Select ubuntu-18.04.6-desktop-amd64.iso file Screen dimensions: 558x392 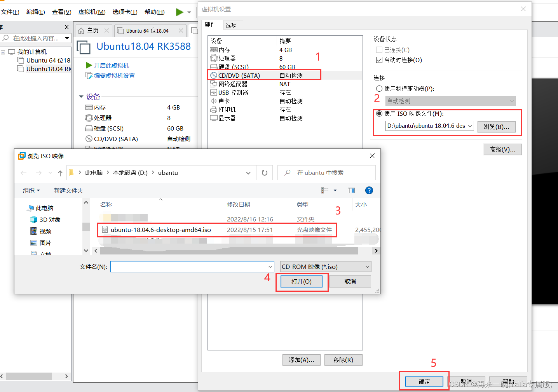[x=160, y=230]
